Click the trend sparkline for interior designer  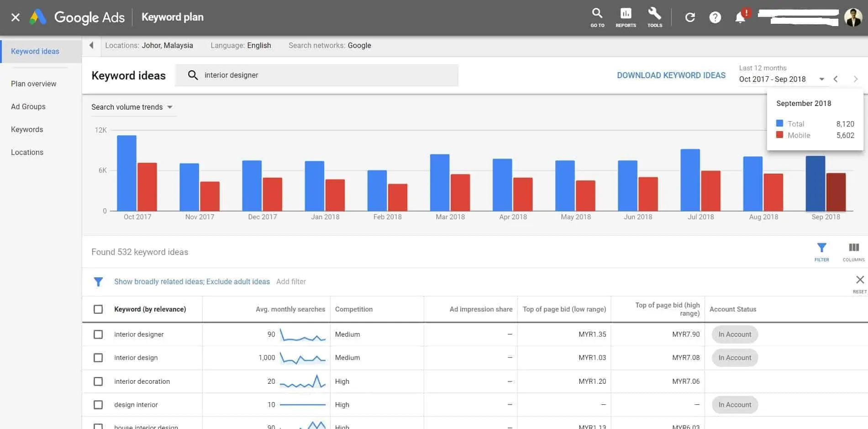pos(302,335)
